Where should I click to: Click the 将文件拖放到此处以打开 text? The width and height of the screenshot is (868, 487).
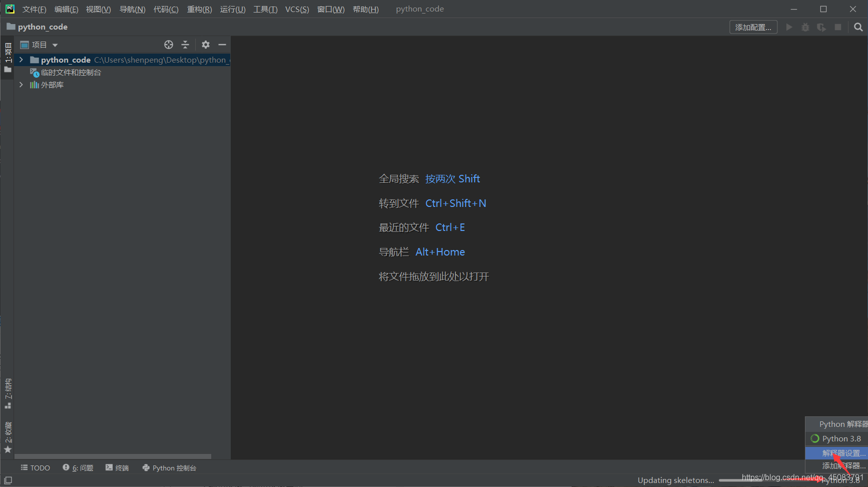point(433,277)
